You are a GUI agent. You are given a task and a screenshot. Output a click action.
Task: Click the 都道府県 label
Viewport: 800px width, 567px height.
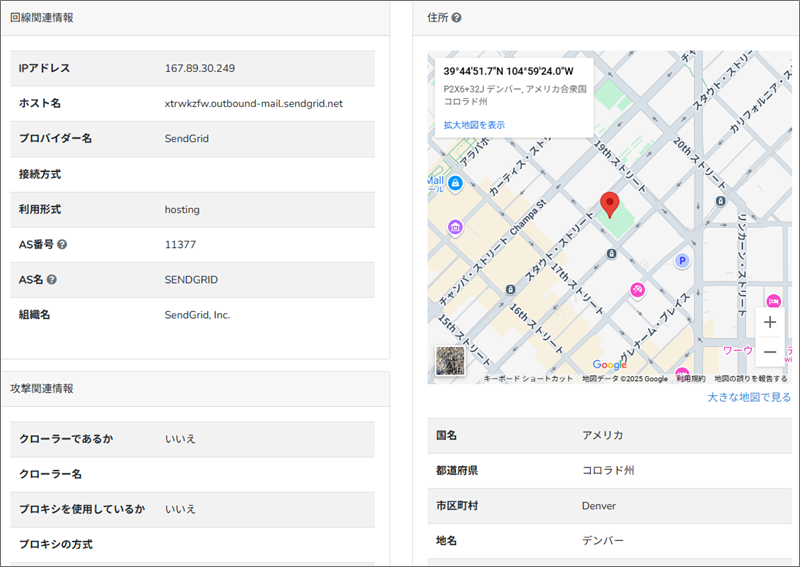point(457,471)
